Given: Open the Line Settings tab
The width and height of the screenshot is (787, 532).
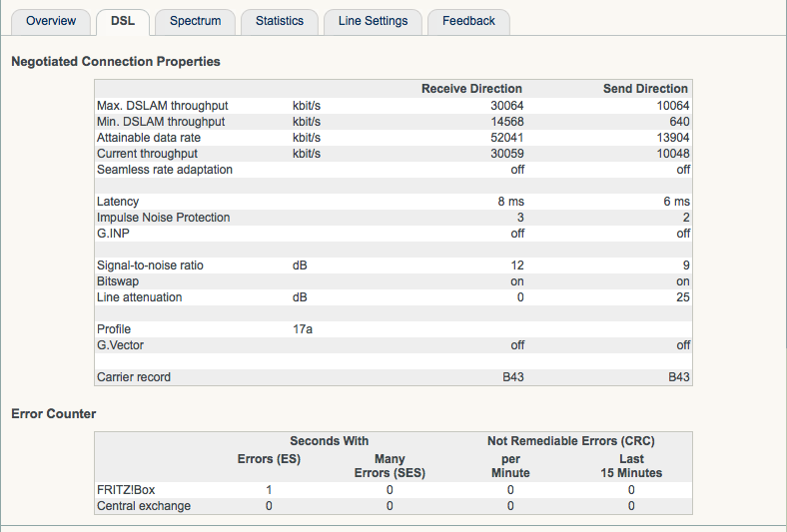Looking at the screenshot, I should (x=373, y=21).
